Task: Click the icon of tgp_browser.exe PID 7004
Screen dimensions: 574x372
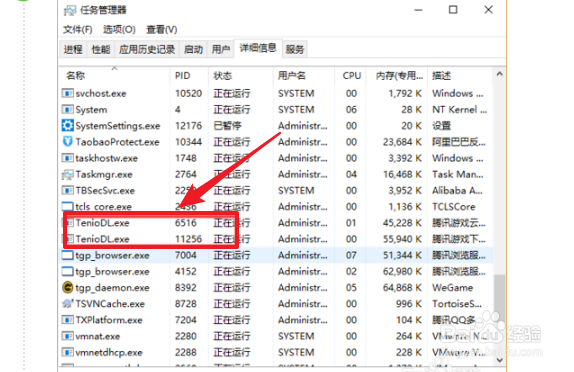Action: [67, 255]
